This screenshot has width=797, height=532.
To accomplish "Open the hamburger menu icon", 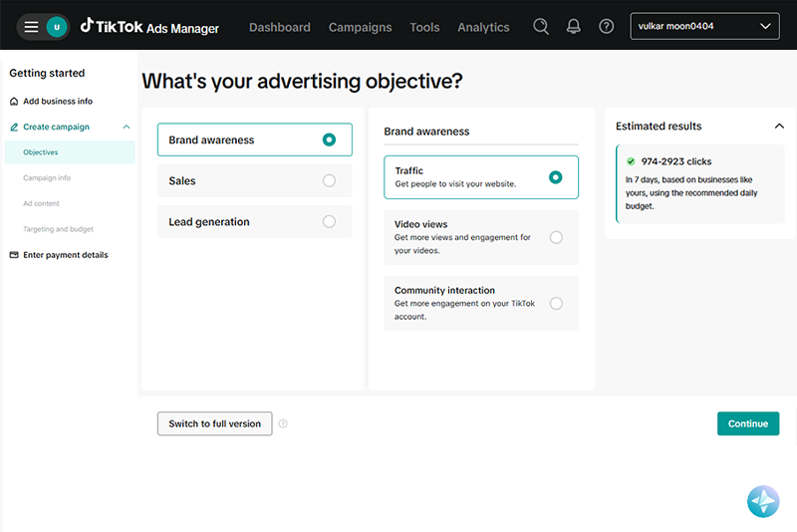I will click(32, 27).
